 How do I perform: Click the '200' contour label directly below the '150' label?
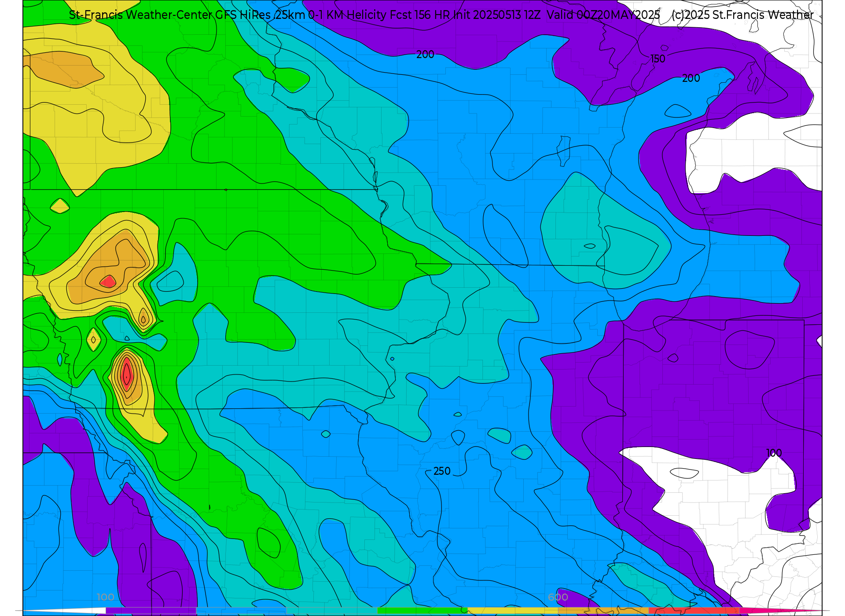(691, 78)
